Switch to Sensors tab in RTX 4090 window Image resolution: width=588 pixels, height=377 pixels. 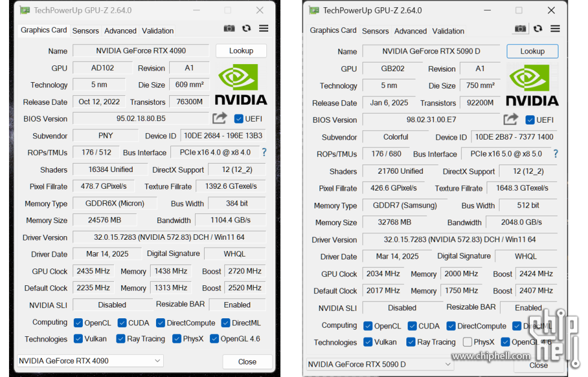pos(85,31)
